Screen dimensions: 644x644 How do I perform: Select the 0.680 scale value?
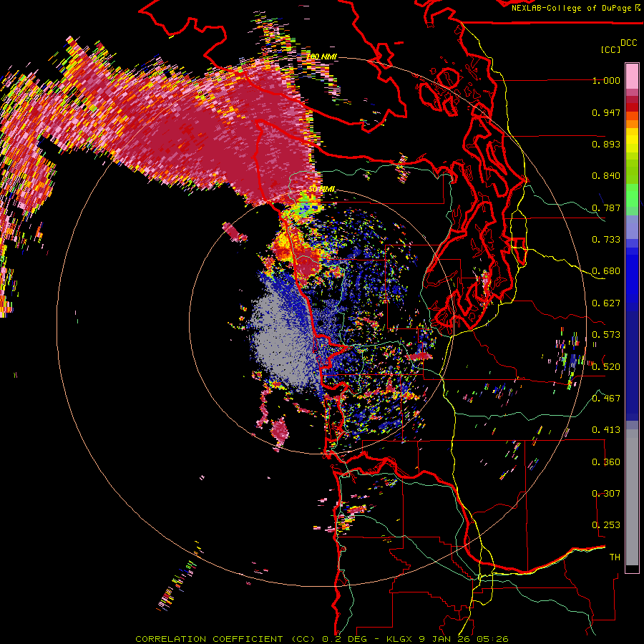[606, 271]
